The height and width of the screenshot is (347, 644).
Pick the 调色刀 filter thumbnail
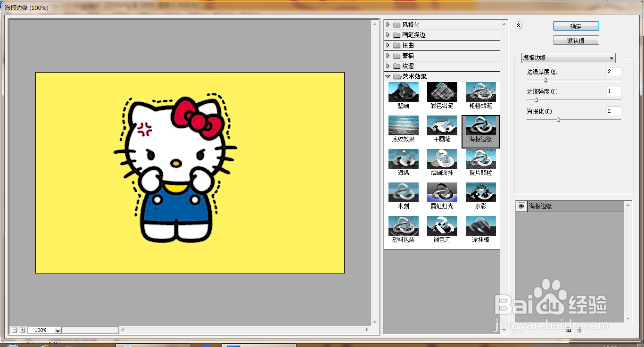(442, 229)
